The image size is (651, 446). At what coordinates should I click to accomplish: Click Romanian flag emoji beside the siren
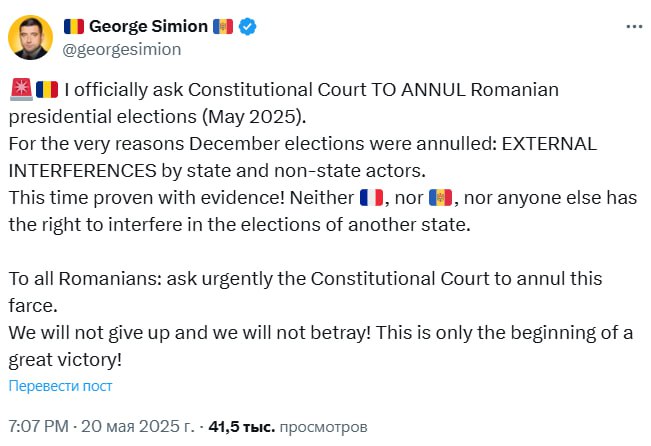click(47, 90)
